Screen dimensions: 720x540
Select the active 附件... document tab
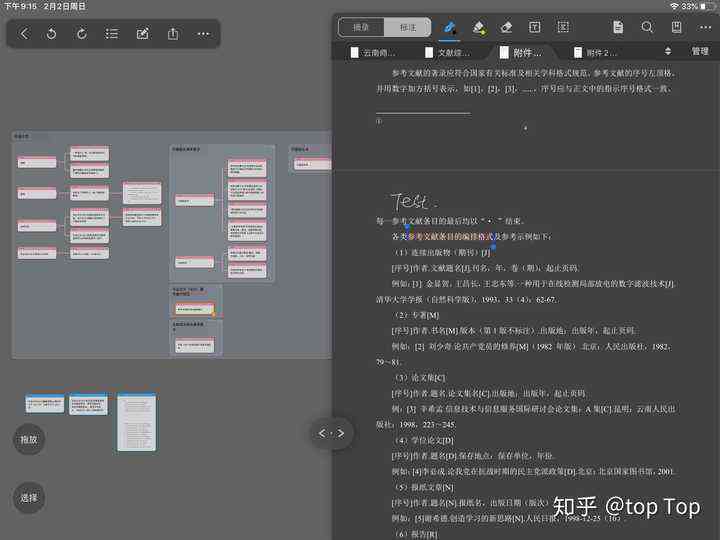[x=521, y=52]
